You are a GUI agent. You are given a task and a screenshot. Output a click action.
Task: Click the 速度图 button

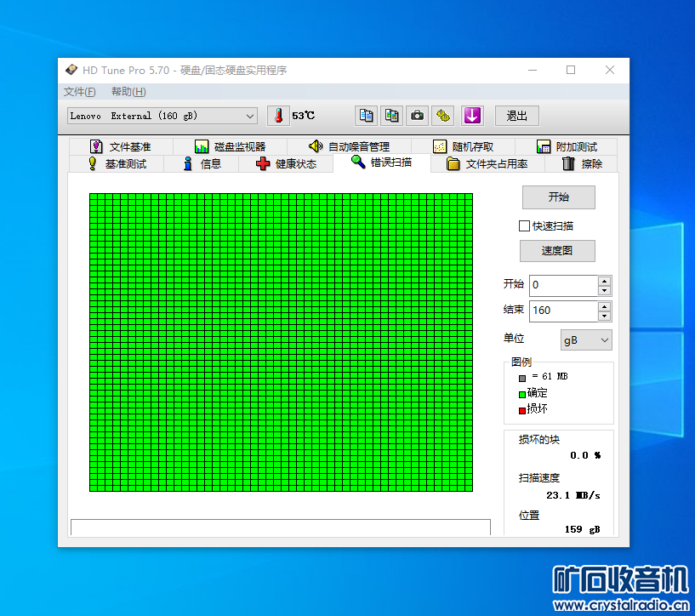(x=557, y=251)
